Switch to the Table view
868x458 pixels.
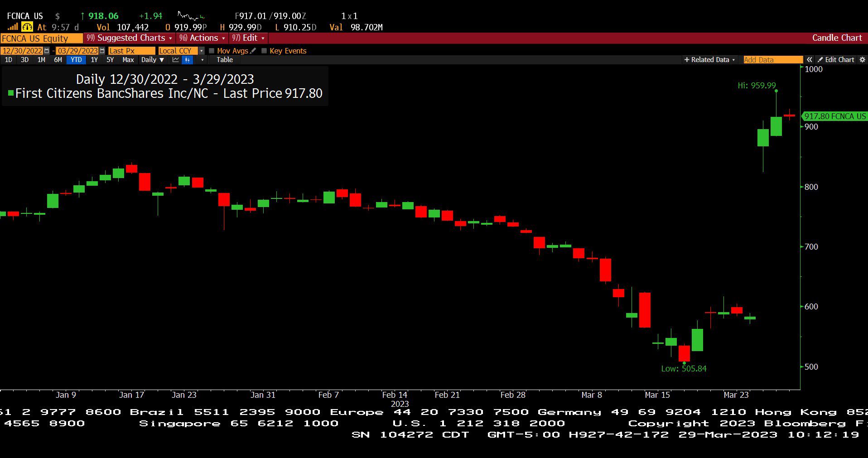click(x=224, y=60)
